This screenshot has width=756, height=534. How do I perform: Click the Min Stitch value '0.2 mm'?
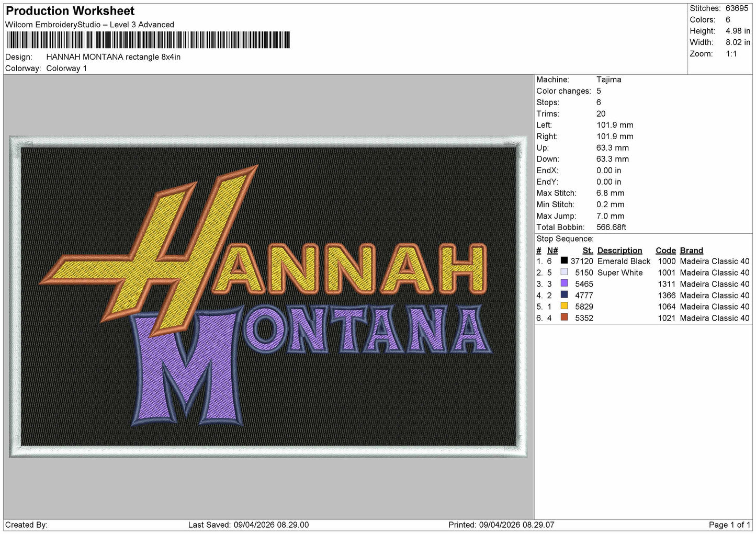tap(611, 204)
